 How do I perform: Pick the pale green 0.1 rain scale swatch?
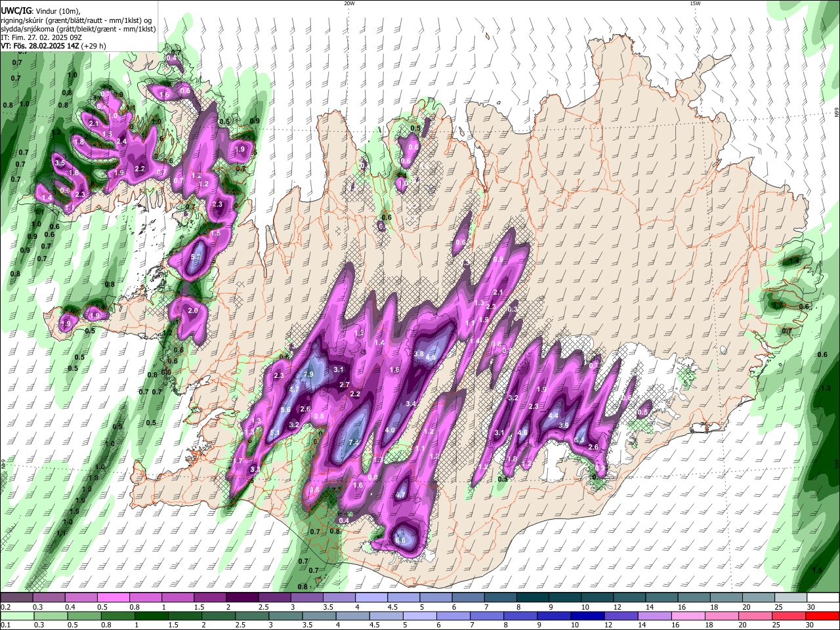tap(17, 616)
